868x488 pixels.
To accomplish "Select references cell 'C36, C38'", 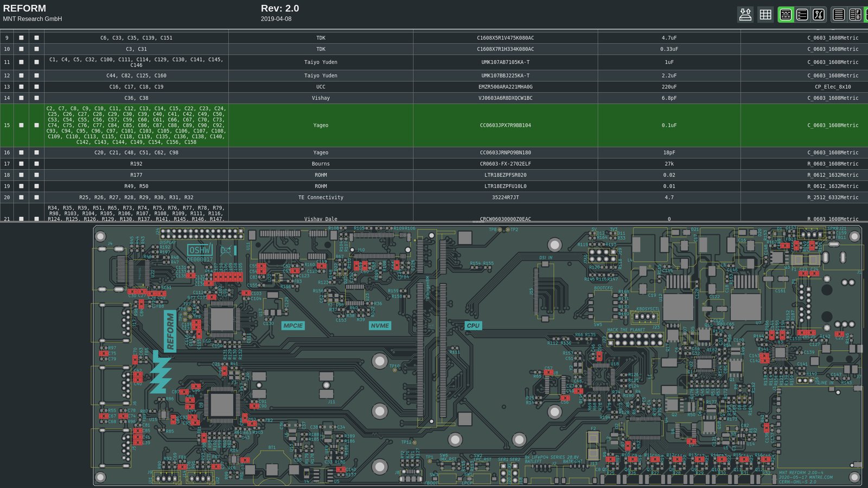I will coord(136,98).
